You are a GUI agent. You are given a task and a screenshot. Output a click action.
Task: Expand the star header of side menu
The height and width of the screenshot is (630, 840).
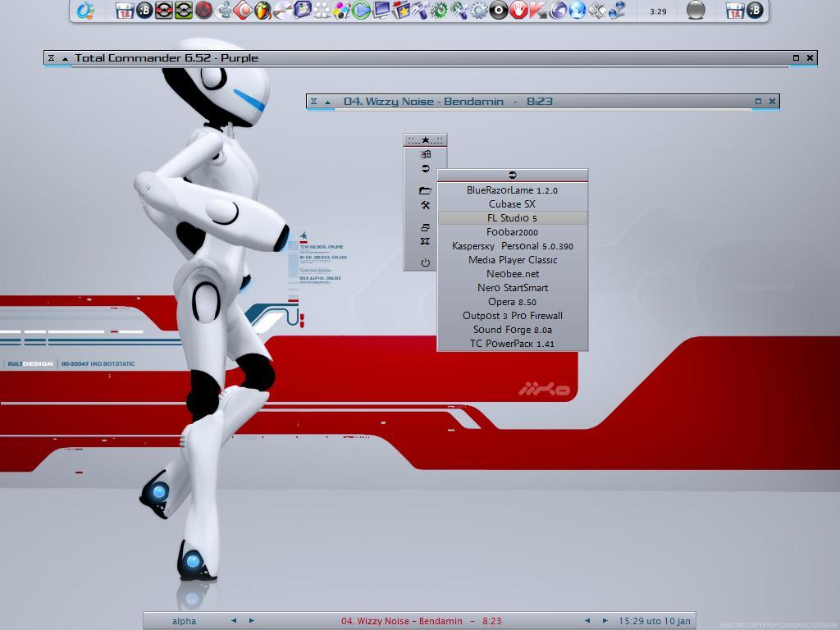click(425, 140)
